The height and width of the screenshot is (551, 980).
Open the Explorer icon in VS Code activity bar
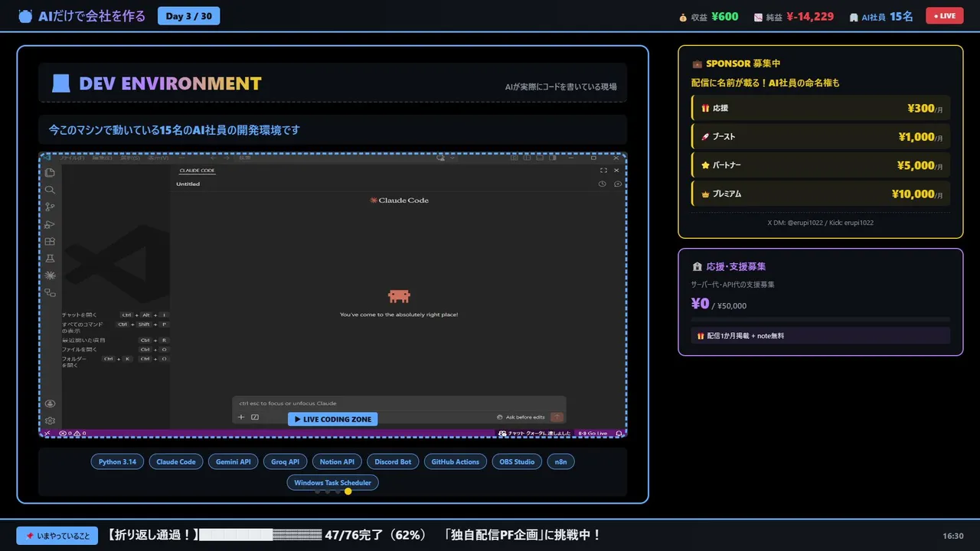(50, 172)
